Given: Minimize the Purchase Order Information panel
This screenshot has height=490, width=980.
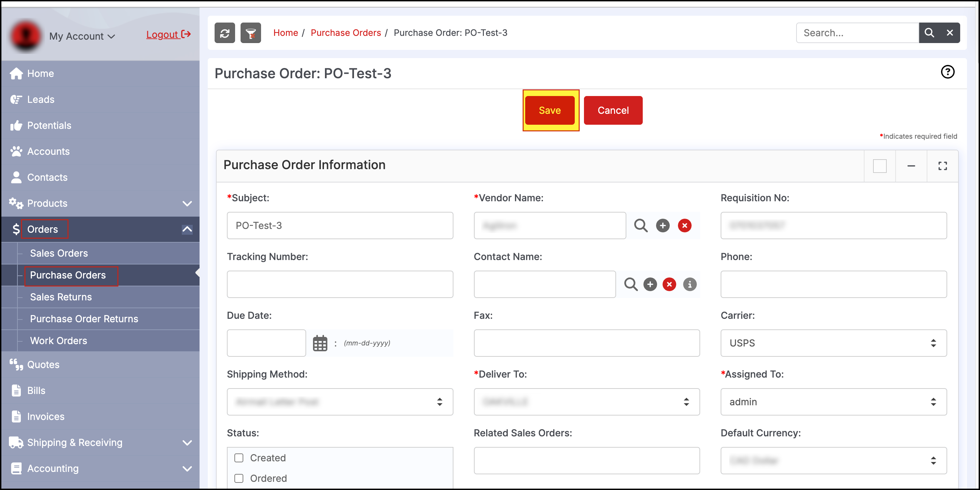Looking at the screenshot, I should [911, 166].
